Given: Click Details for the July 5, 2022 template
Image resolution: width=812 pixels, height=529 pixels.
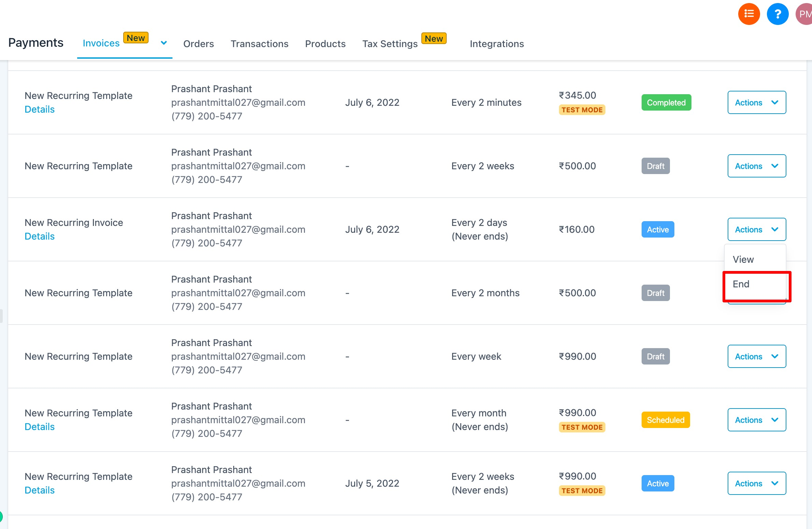Looking at the screenshot, I should point(40,490).
